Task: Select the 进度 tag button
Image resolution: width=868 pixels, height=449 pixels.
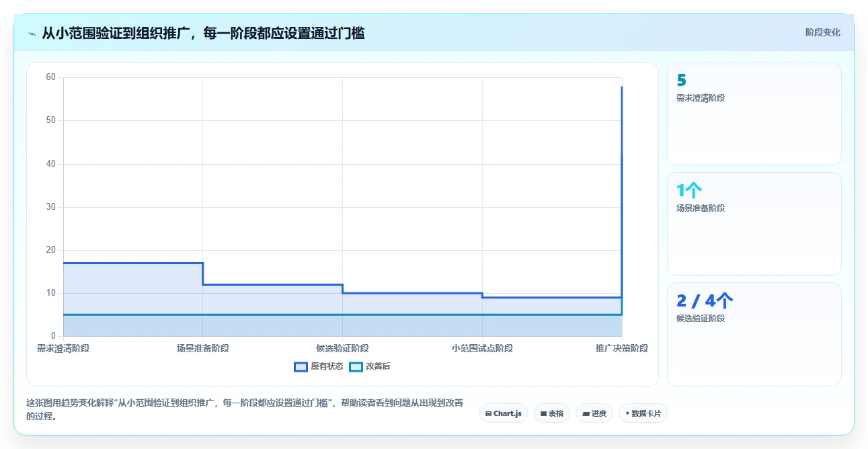Action: tap(594, 413)
